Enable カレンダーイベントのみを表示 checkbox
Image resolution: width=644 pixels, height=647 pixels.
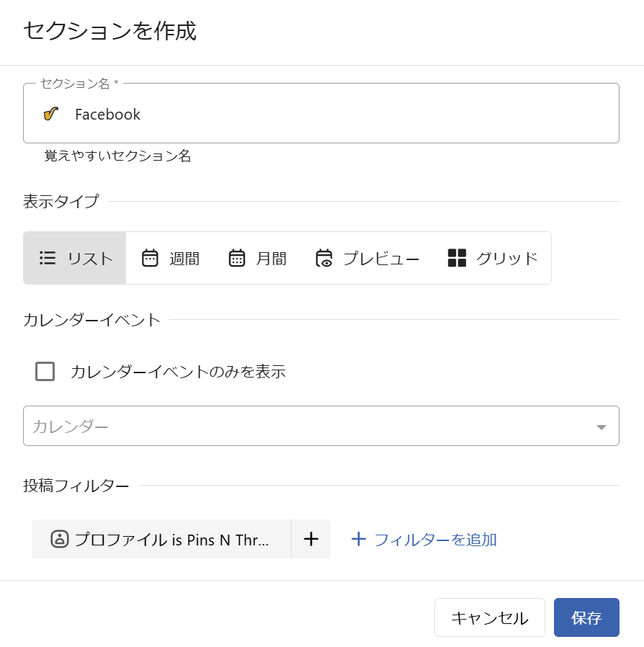[x=45, y=372]
